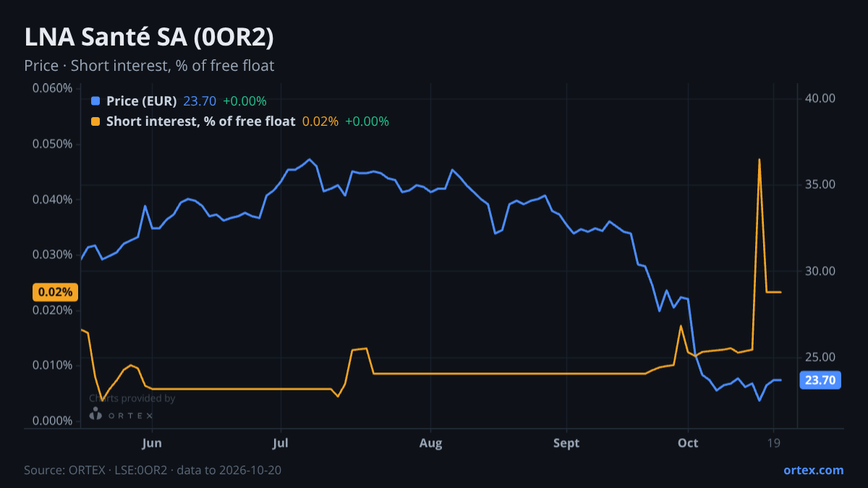This screenshot has width=868, height=488.
Task: Click the 0.000% left axis label
Action: (x=53, y=421)
